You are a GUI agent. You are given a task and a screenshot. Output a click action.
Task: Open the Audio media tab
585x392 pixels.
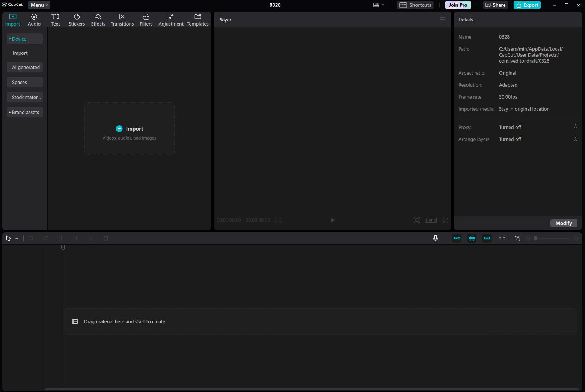point(34,20)
